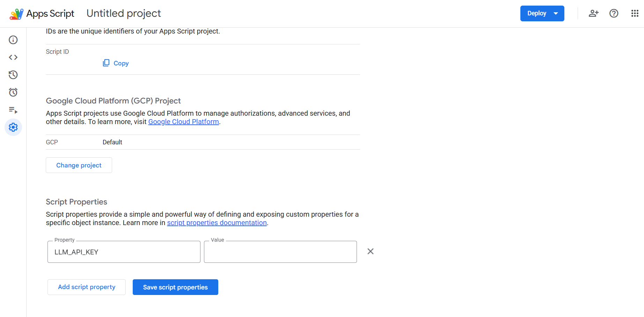Click the 'Default' GCP value text
Image resolution: width=644 pixels, height=317 pixels.
click(x=112, y=142)
